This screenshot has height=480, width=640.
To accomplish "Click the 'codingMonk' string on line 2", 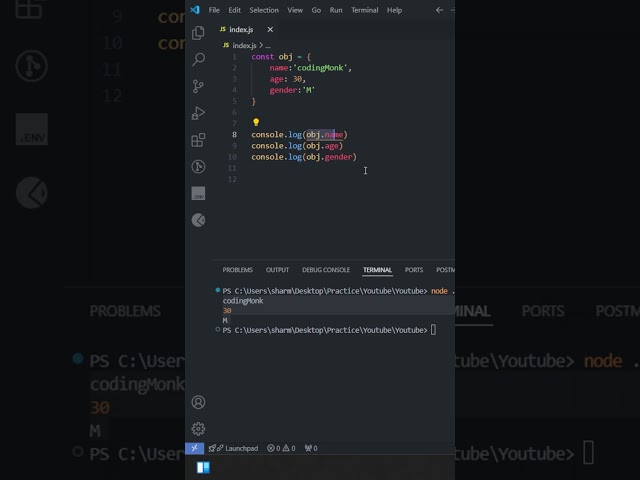I will [322, 68].
